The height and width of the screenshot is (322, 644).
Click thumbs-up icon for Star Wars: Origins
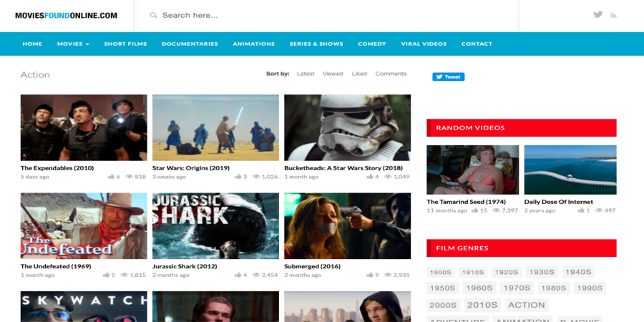[x=238, y=177]
